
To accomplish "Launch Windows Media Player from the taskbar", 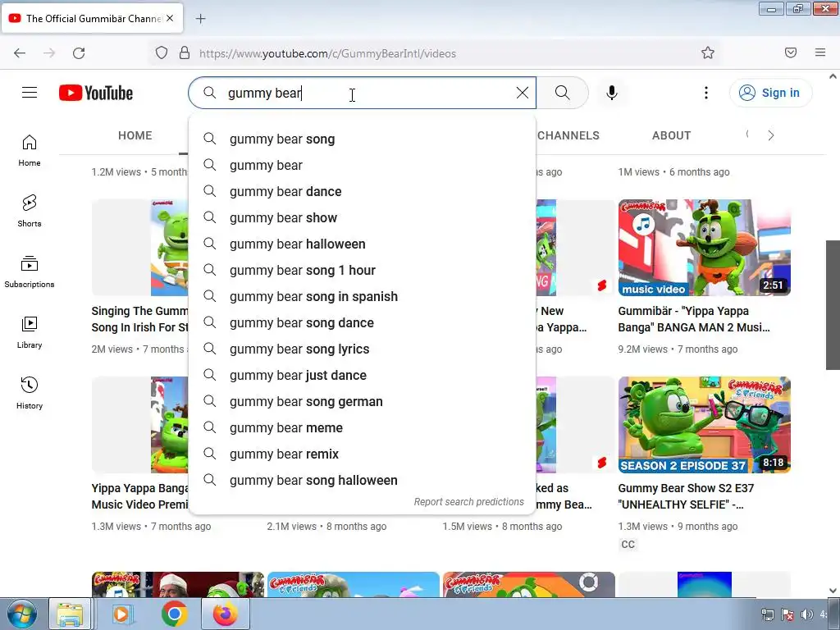I will click(x=123, y=614).
